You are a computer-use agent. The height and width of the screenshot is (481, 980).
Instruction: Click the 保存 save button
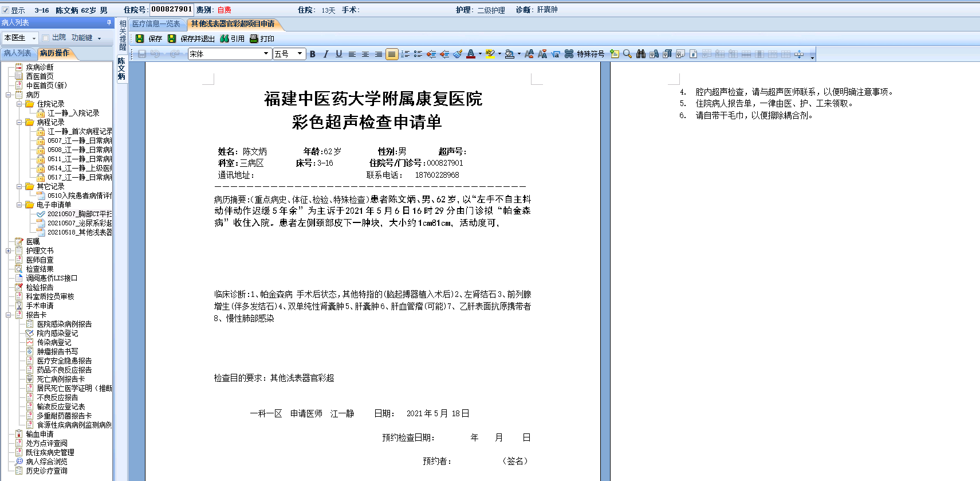pyautogui.click(x=148, y=38)
